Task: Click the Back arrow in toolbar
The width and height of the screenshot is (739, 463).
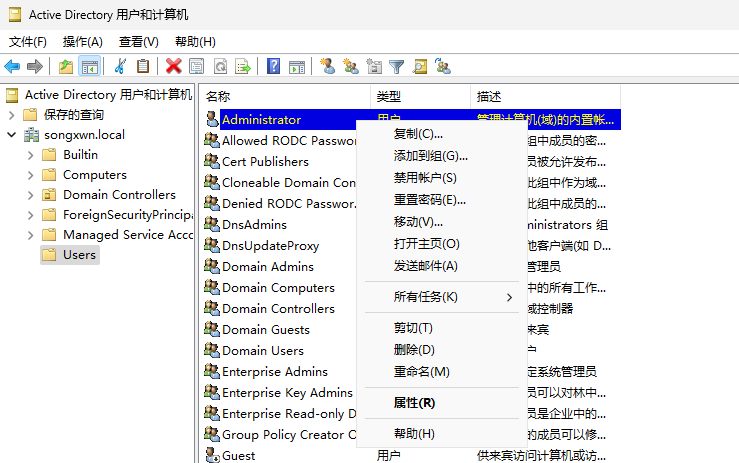Action: point(12,67)
